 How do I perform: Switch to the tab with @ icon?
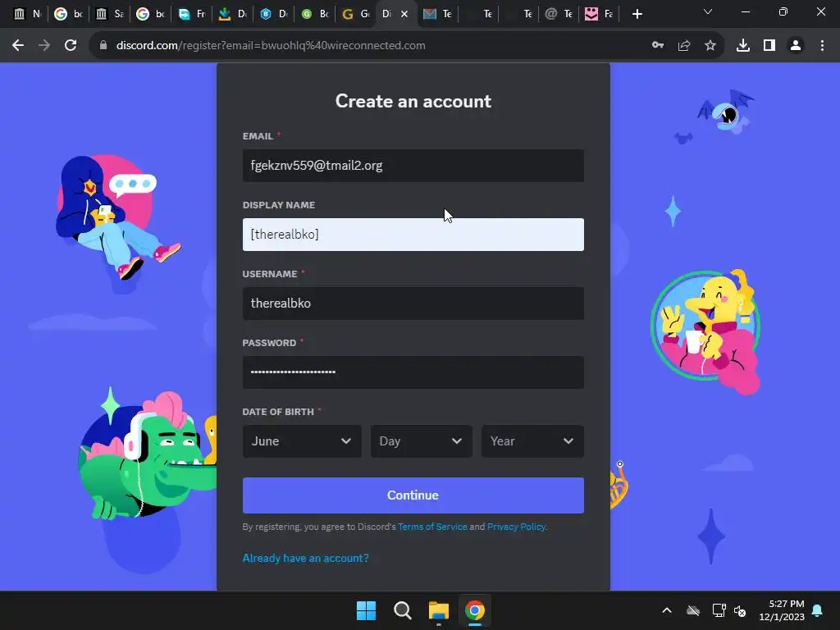tap(559, 14)
